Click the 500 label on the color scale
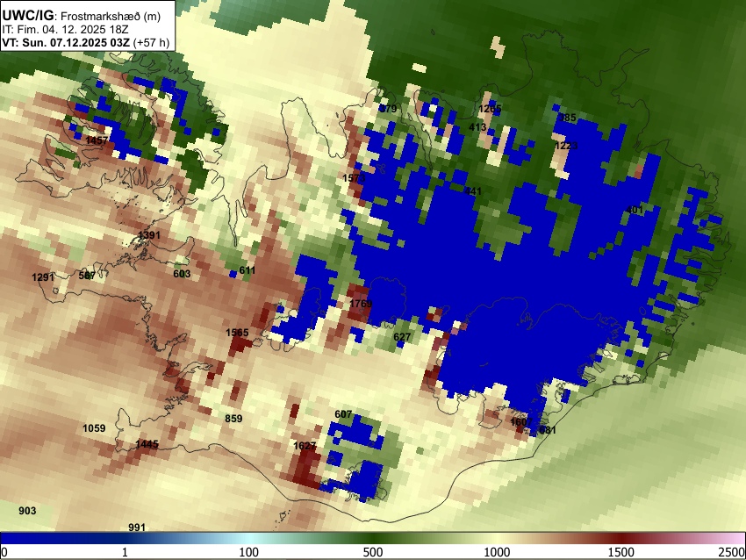Viewport: 746px width, 560px height. click(372, 552)
